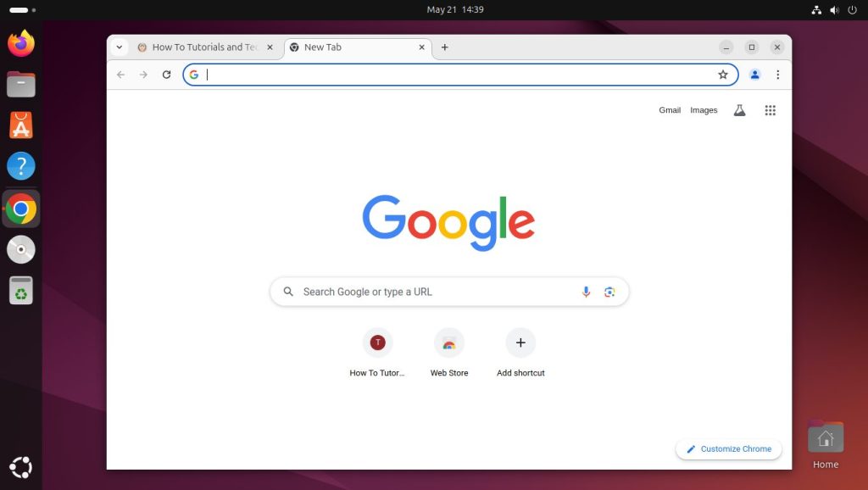Open Gmail
Viewport: 868px width, 490px height.
click(669, 110)
